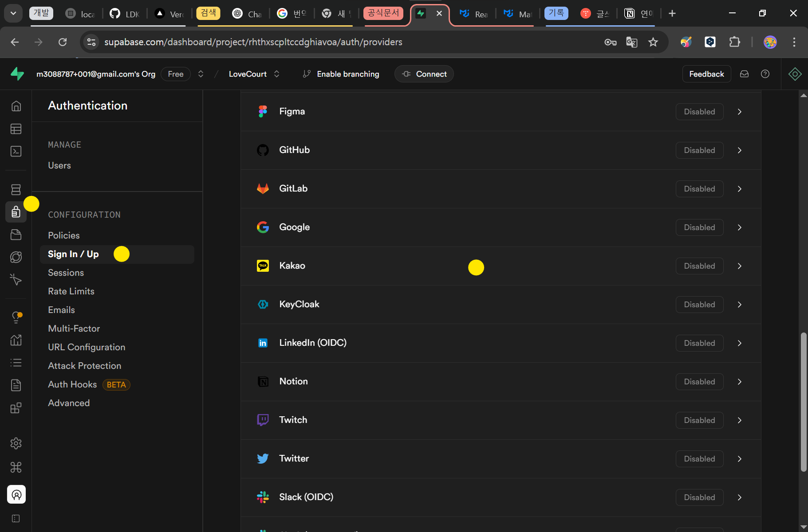The width and height of the screenshot is (808, 532).
Task: Open the Emails menu item
Action: pyautogui.click(x=62, y=310)
